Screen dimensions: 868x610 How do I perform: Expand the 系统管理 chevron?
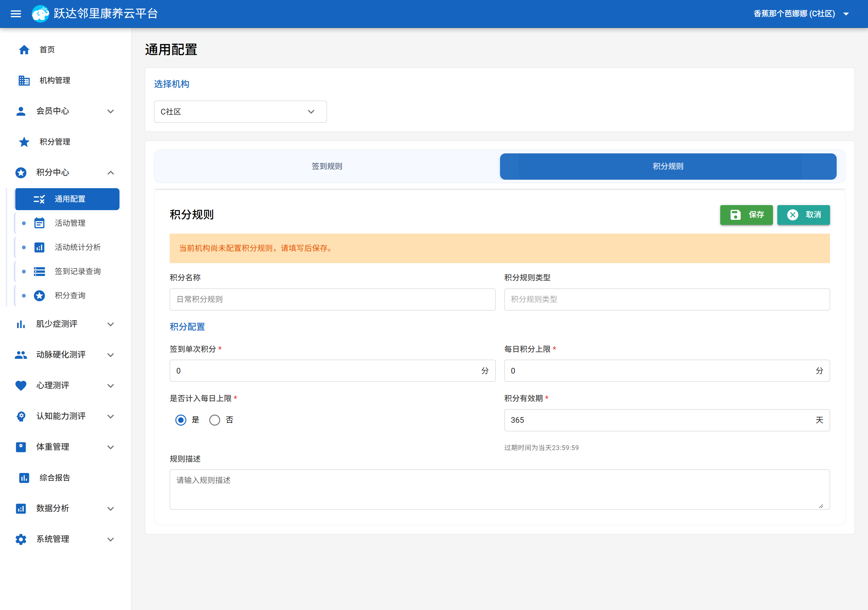coord(110,539)
